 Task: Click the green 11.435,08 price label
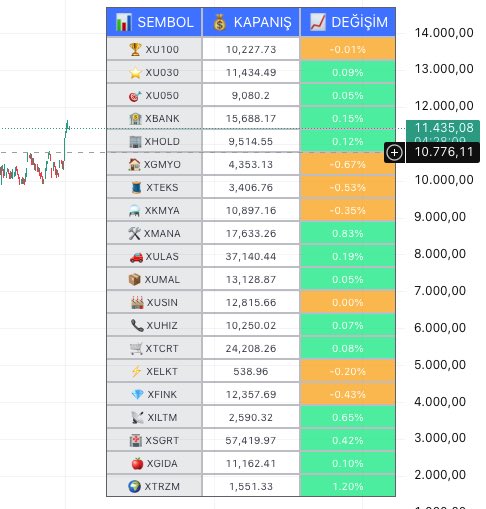coord(443,131)
